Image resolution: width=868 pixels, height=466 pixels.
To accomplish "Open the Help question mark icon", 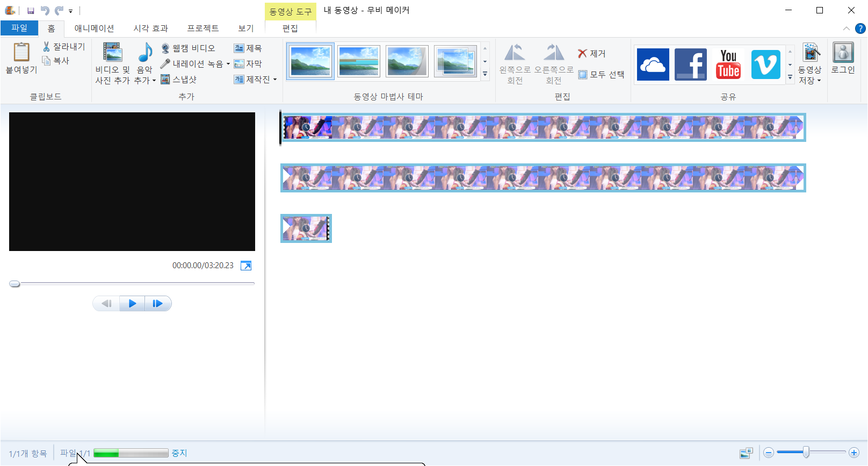I will coord(860,28).
